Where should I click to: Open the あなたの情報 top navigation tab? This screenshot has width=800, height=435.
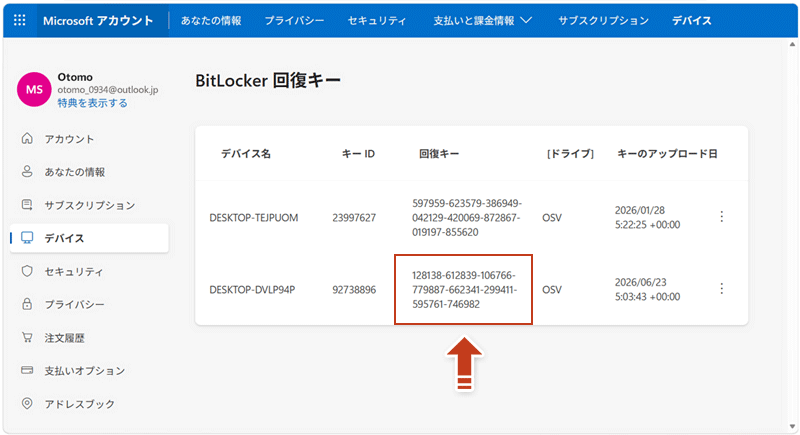tap(211, 20)
